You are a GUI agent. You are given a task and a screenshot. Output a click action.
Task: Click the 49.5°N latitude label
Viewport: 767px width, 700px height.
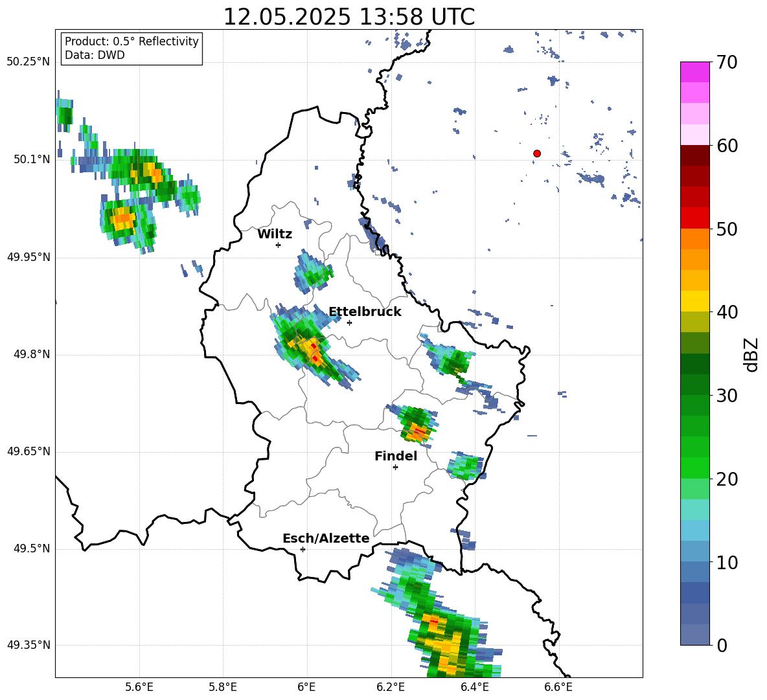coord(32,548)
